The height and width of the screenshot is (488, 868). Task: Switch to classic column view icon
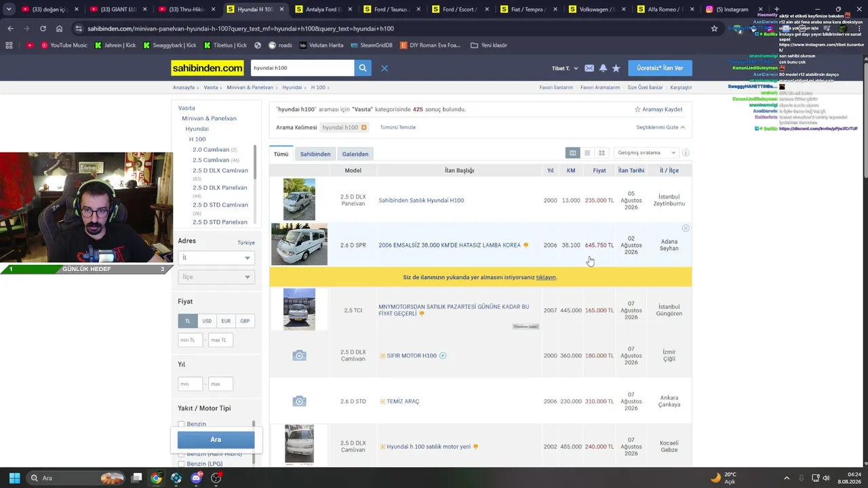(x=573, y=152)
